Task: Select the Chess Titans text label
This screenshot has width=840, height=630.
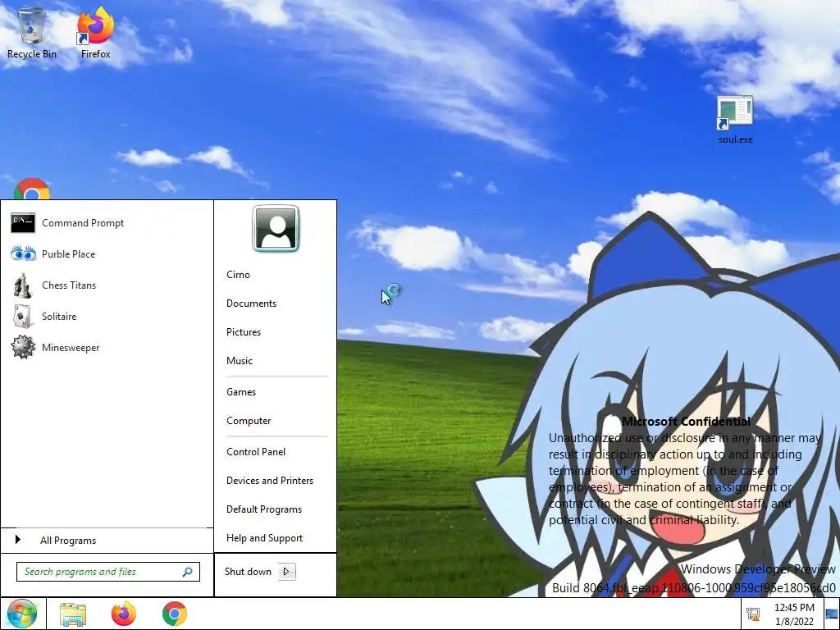Action: [69, 285]
